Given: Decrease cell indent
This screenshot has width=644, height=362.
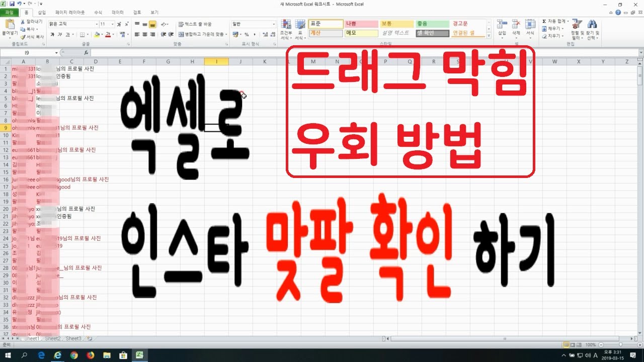Looking at the screenshot, I should coord(163,35).
